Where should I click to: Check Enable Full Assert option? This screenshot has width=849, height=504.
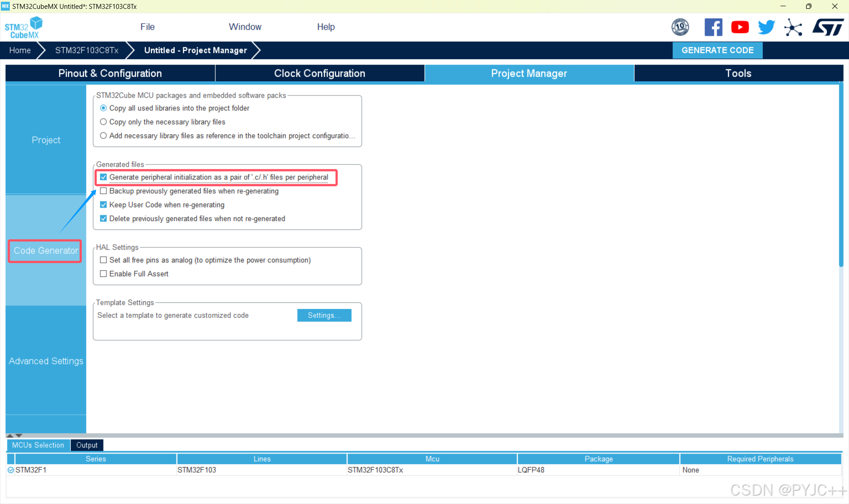pos(103,274)
